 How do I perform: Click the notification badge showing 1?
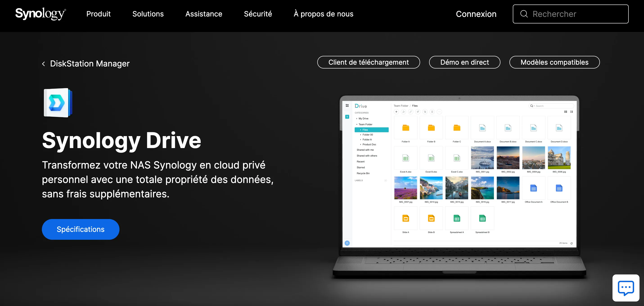coord(347,117)
